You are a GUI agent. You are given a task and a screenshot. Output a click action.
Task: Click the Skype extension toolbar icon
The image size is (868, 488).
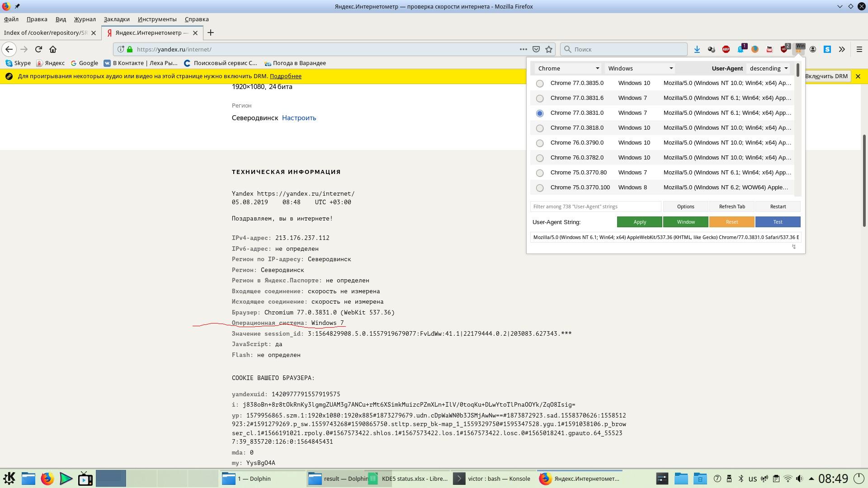(827, 49)
